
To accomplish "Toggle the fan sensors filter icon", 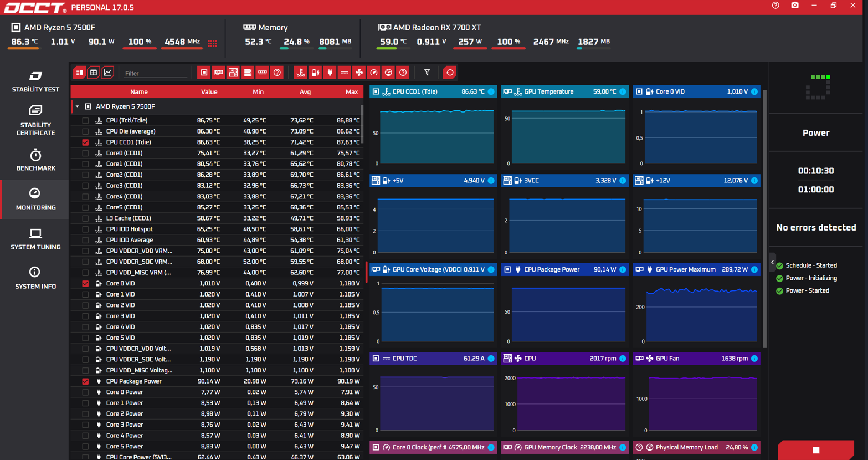I will point(359,73).
